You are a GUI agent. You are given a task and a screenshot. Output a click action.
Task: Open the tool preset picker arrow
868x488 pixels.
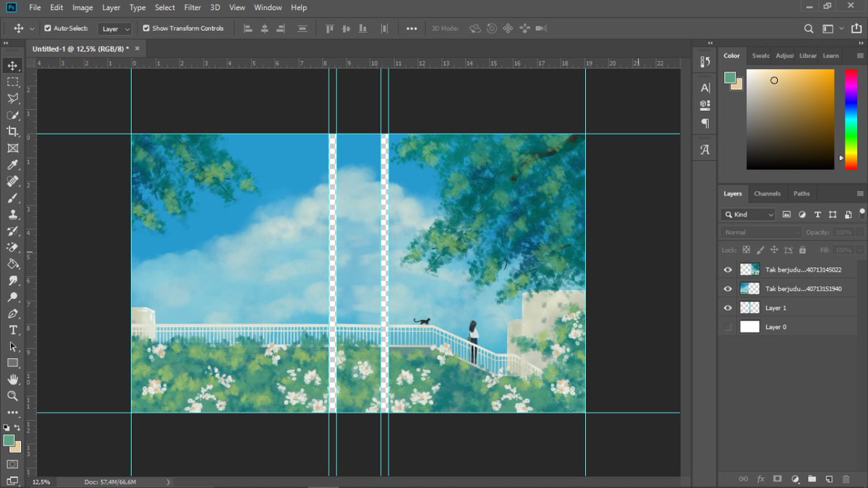(31, 28)
